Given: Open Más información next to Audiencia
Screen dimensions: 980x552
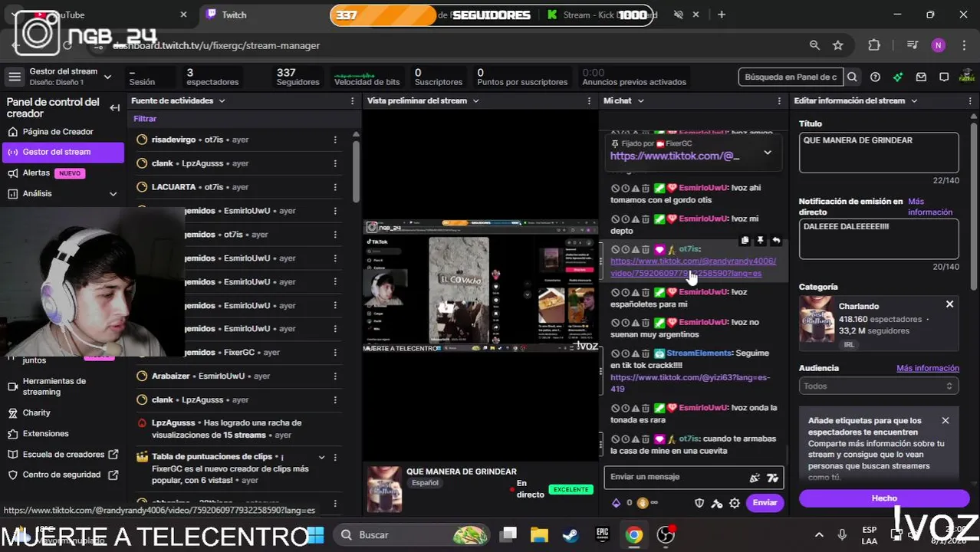Looking at the screenshot, I should pyautogui.click(x=928, y=368).
